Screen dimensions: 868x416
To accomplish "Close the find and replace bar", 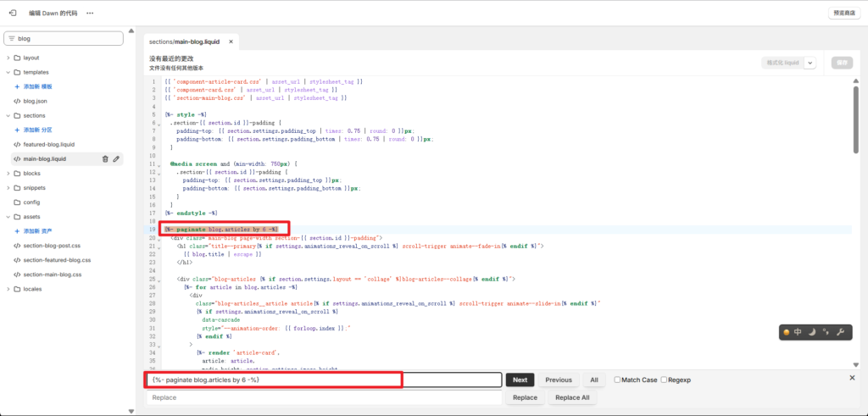I will (x=852, y=377).
